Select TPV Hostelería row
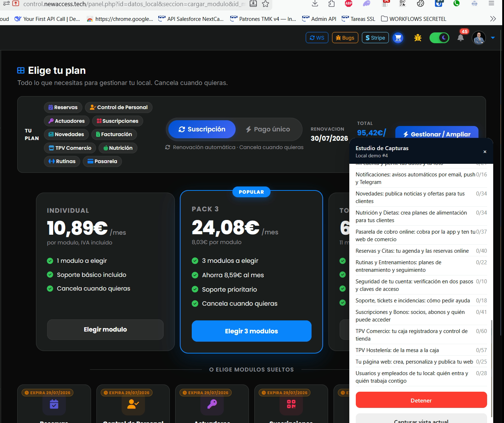 (421, 350)
